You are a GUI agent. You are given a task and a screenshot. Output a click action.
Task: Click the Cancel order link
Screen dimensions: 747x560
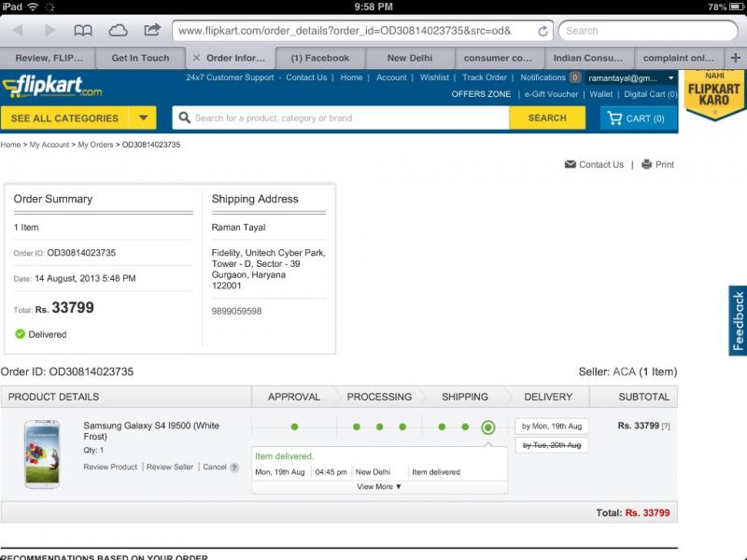(x=215, y=467)
